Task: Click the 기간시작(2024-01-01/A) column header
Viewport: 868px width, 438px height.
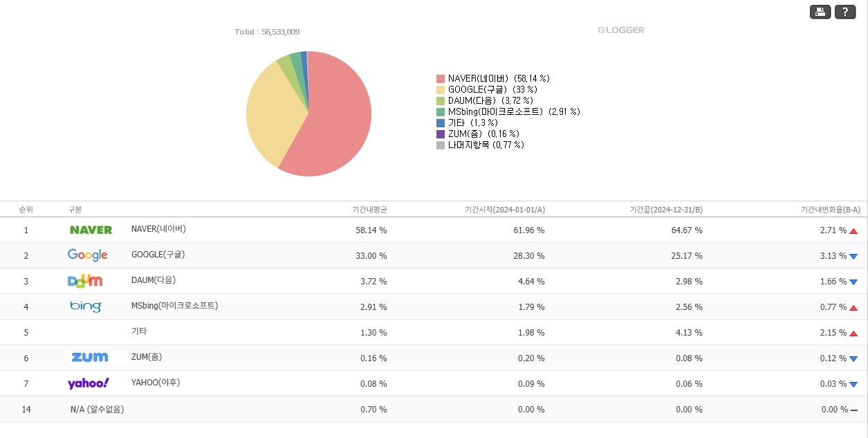Action: coord(505,210)
